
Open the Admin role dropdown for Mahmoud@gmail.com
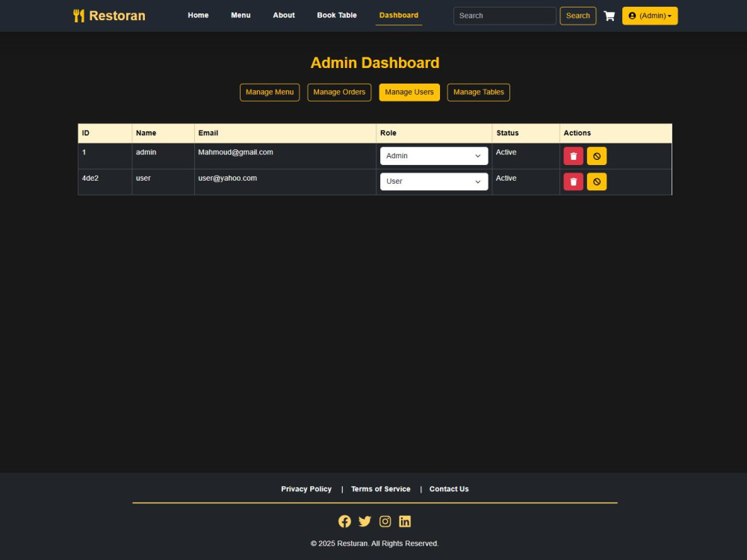(x=433, y=156)
